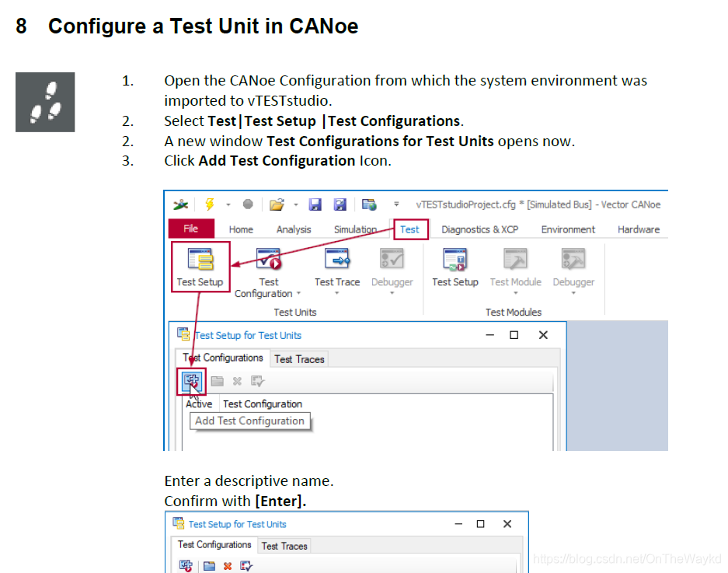
Task: Click the Test Module ribbon icon
Action: 515,259
